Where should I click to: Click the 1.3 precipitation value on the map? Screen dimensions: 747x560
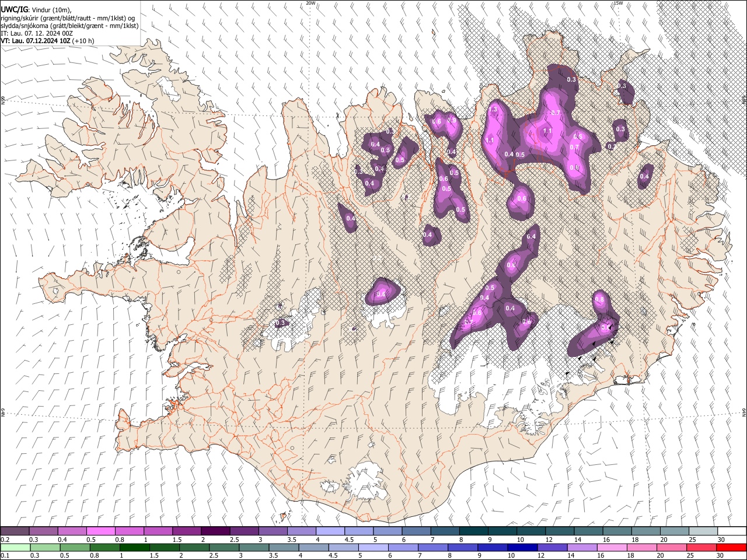pos(493,110)
